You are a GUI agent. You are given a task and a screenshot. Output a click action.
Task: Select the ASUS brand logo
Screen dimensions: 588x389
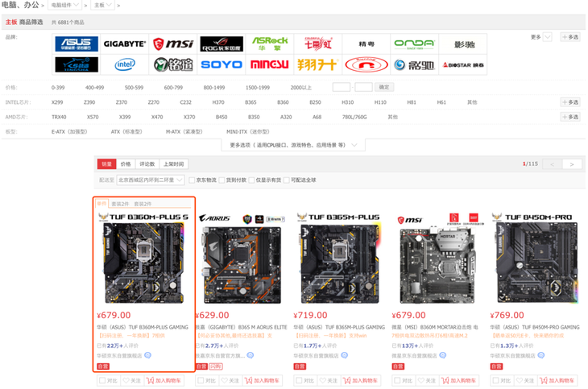pos(77,43)
